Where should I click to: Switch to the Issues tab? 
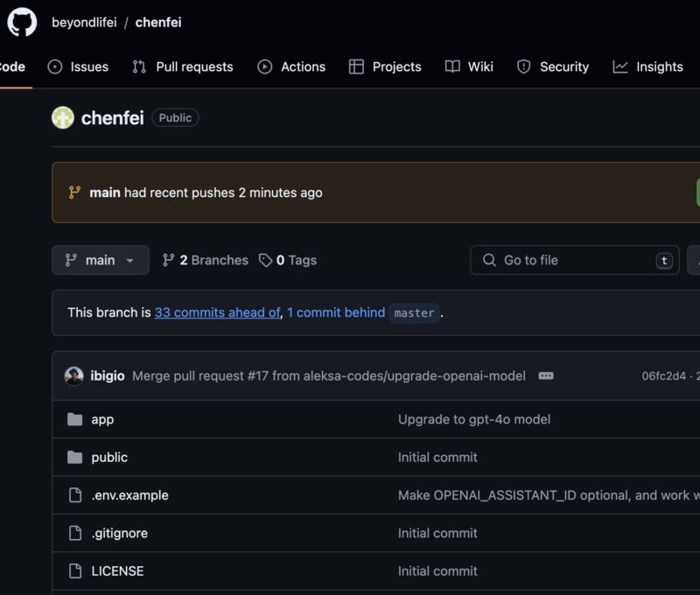78,67
